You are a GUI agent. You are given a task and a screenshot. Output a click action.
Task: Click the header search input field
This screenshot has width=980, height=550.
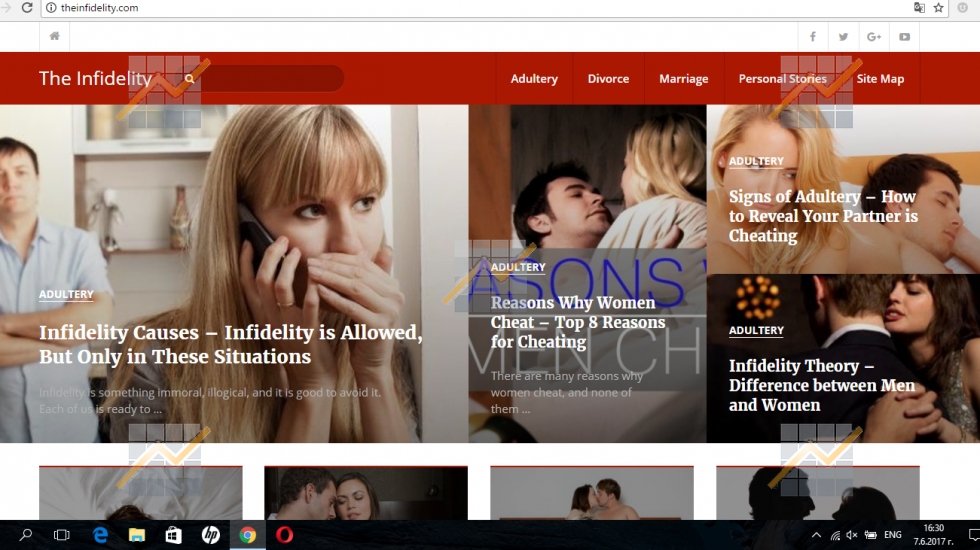point(262,79)
